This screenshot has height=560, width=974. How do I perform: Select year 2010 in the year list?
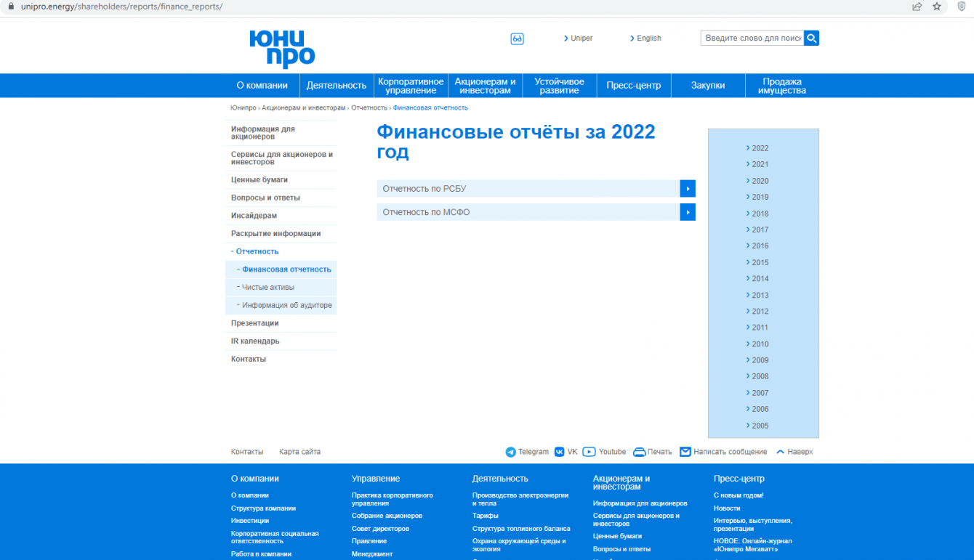click(x=760, y=344)
